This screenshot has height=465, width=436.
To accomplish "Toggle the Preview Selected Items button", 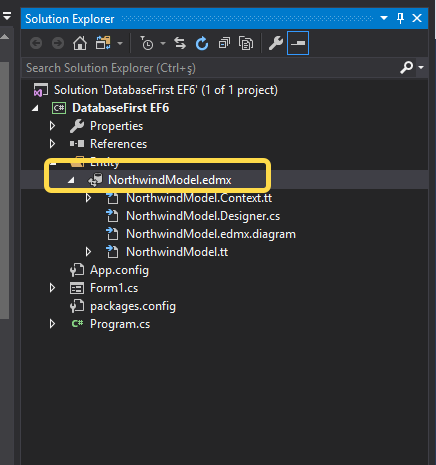I will (298, 43).
